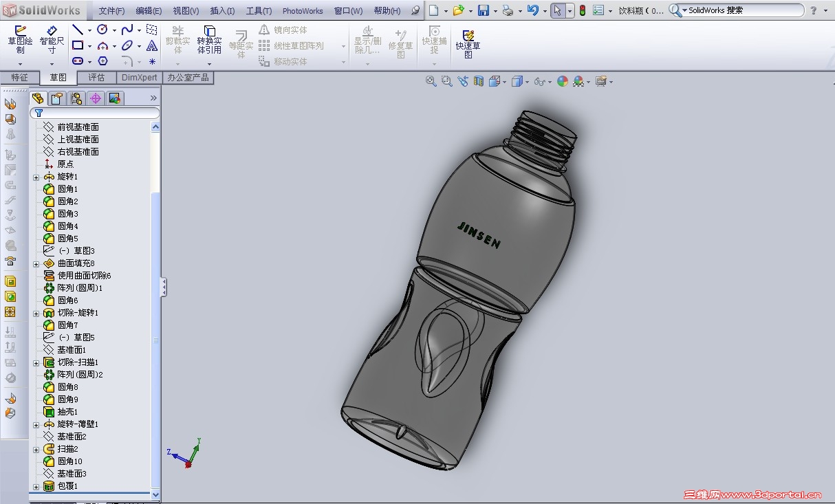The image size is (835, 504).
Task: Click the Open file folder icon
Action: [x=458, y=10]
